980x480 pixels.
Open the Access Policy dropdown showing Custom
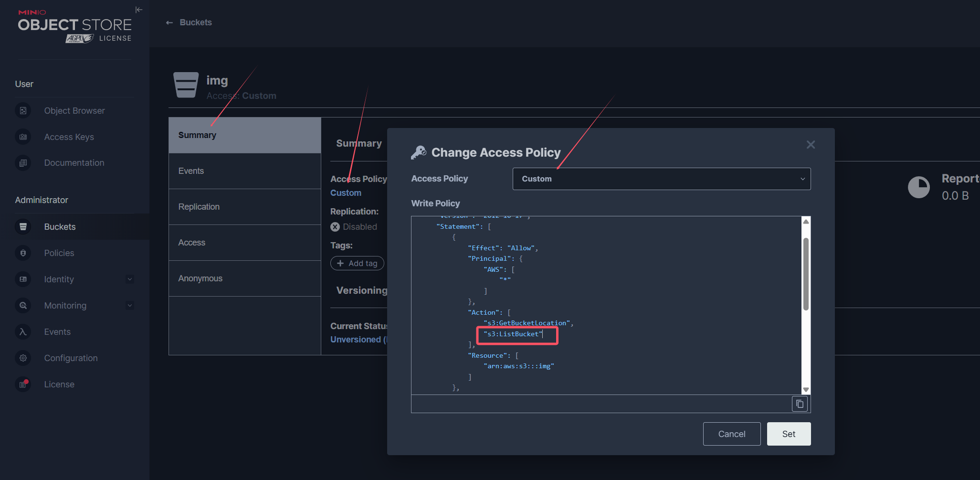click(661, 179)
